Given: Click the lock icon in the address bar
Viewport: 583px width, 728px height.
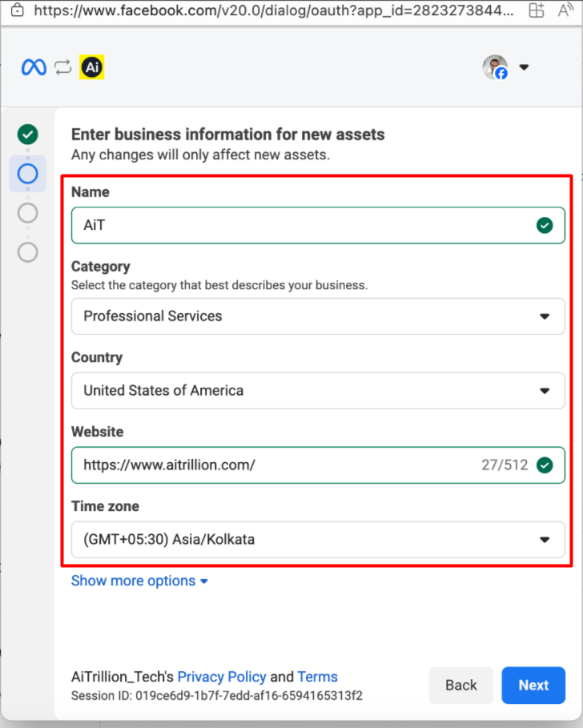Looking at the screenshot, I should (16, 11).
